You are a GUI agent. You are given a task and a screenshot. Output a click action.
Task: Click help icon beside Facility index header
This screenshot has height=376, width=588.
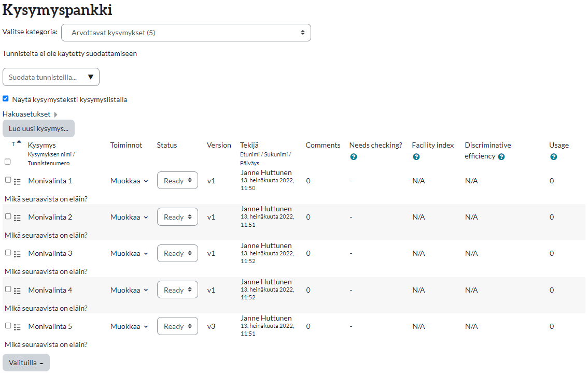pos(416,157)
